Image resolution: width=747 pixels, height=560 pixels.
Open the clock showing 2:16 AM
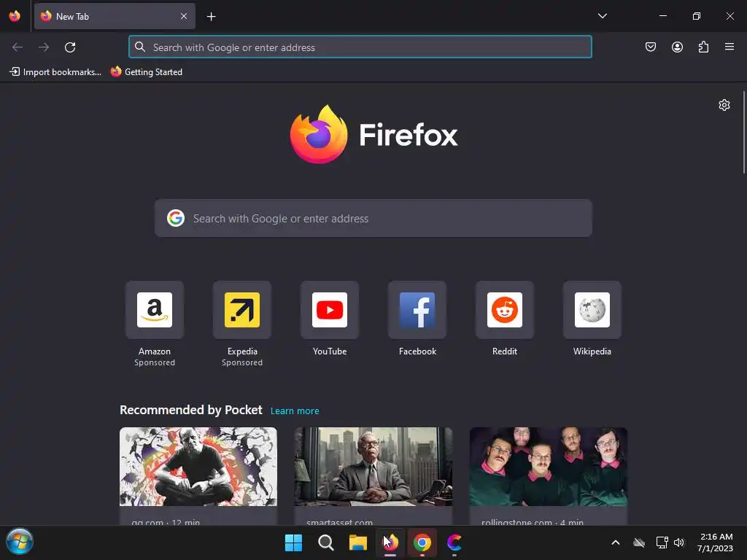716,542
